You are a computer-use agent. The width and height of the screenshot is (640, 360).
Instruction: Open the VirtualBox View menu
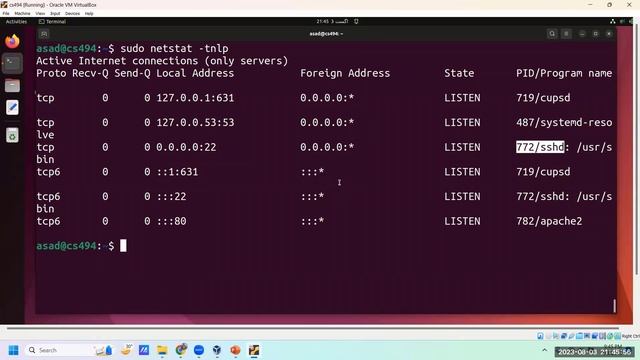pyautogui.click(x=40, y=13)
